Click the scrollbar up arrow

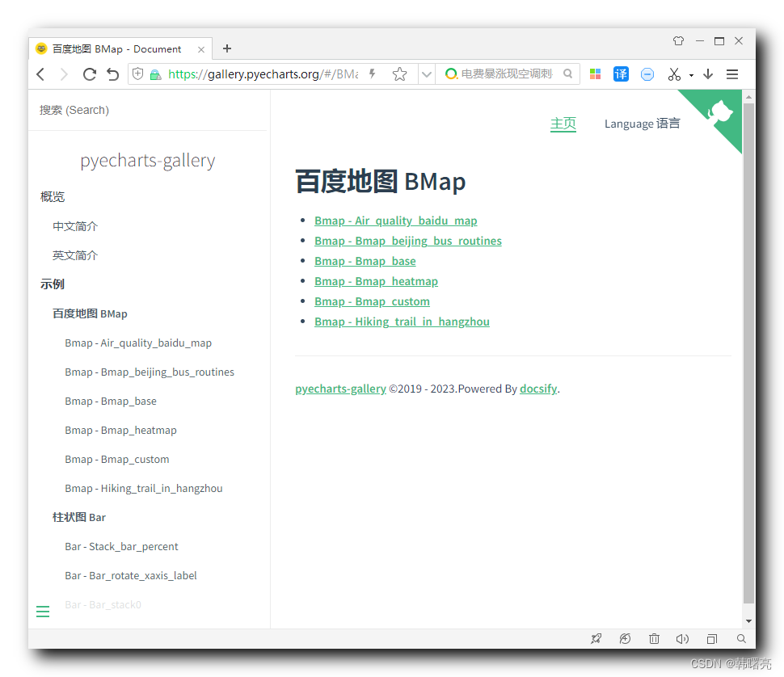click(748, 96)
